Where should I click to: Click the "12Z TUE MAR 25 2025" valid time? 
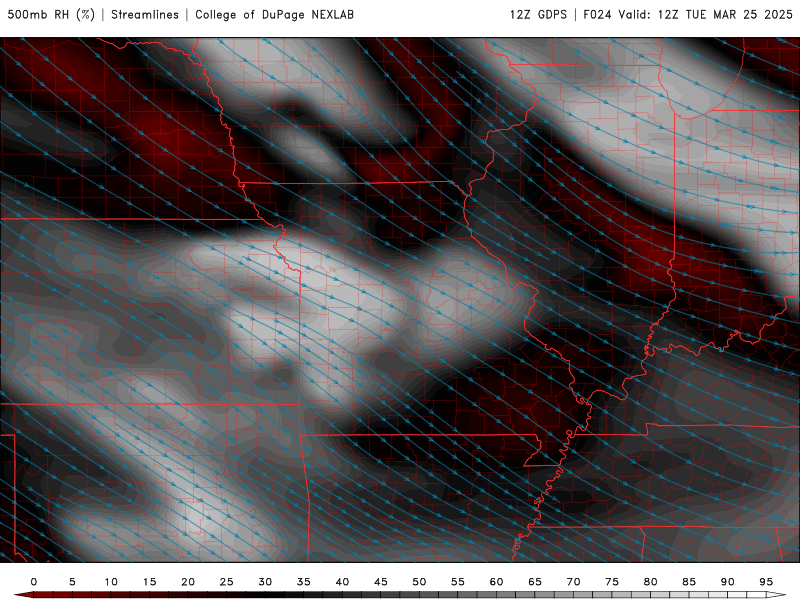pos(725,14)
